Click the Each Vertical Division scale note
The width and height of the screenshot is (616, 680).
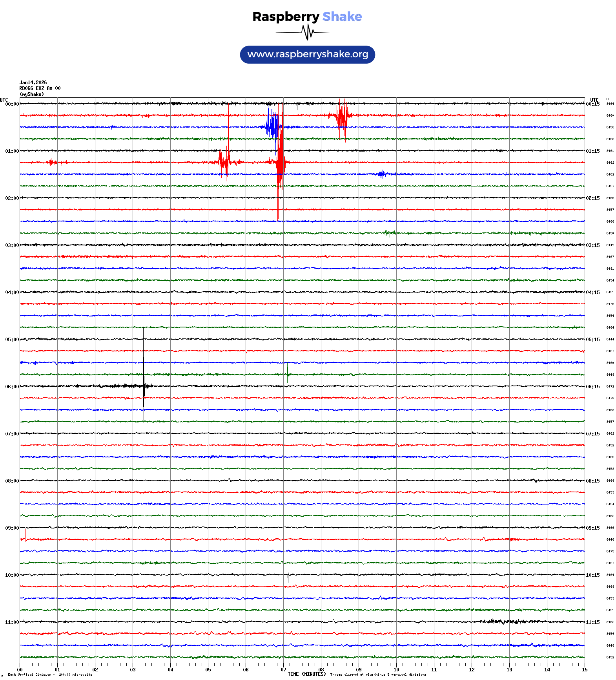coord(50,675)
